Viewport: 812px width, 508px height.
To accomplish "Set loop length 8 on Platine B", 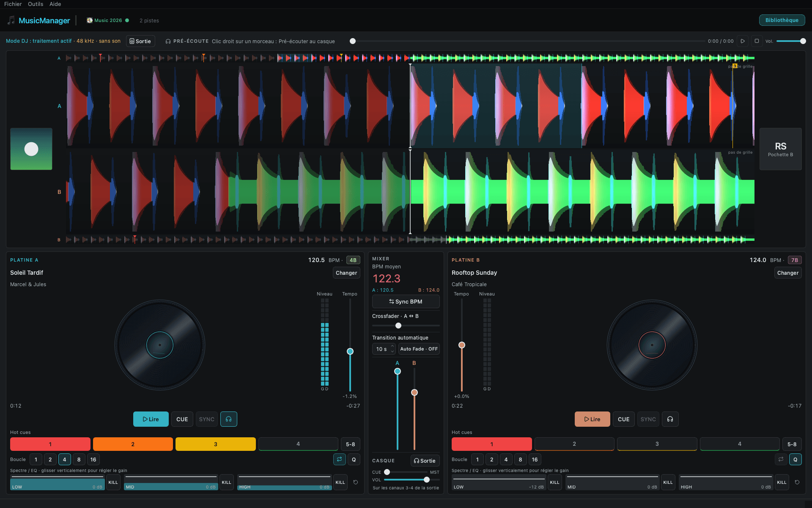I will click(x=520, y=459).
